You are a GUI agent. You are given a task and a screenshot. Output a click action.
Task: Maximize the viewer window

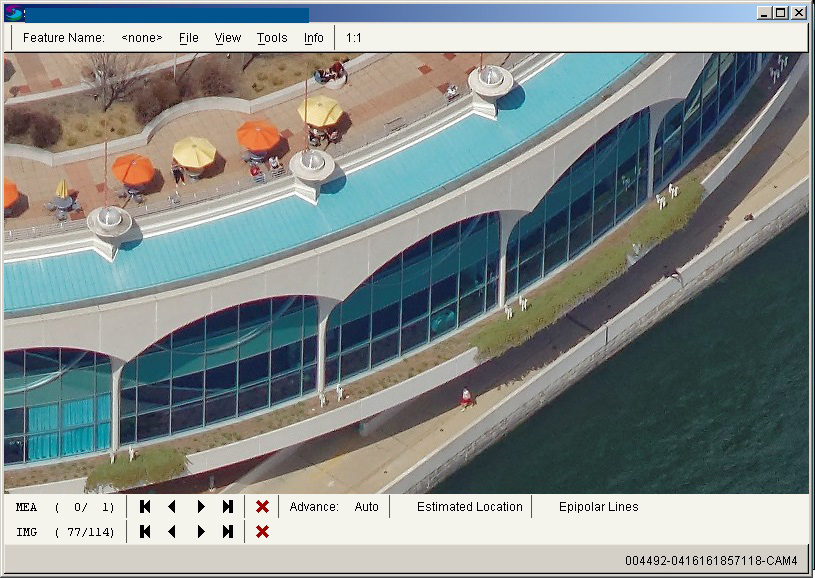[781, 13]
